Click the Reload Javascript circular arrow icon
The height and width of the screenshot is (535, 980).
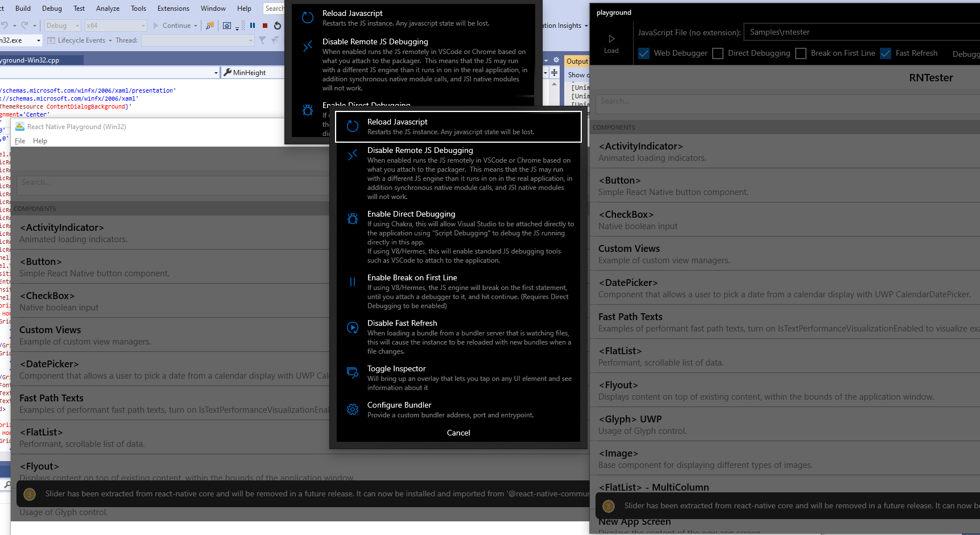[x=352, y=126]
